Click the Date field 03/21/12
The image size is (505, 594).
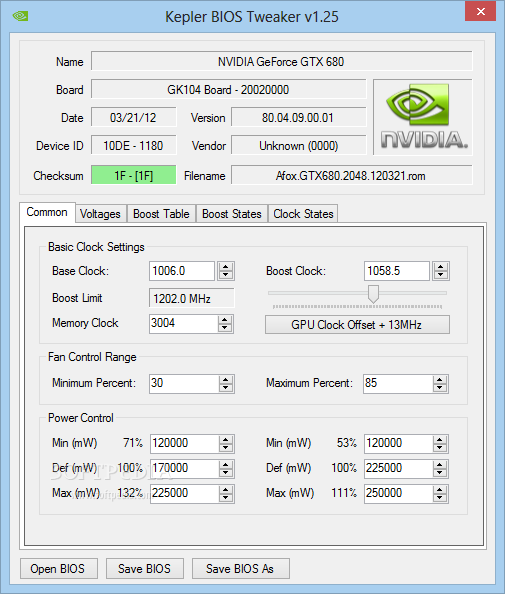coord(133,117)
